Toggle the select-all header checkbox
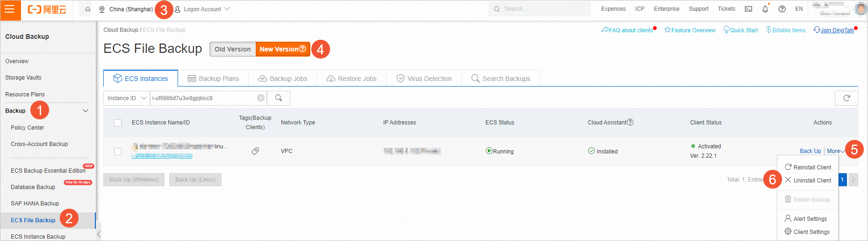868x241 pixels. click(x=118, y=123)
